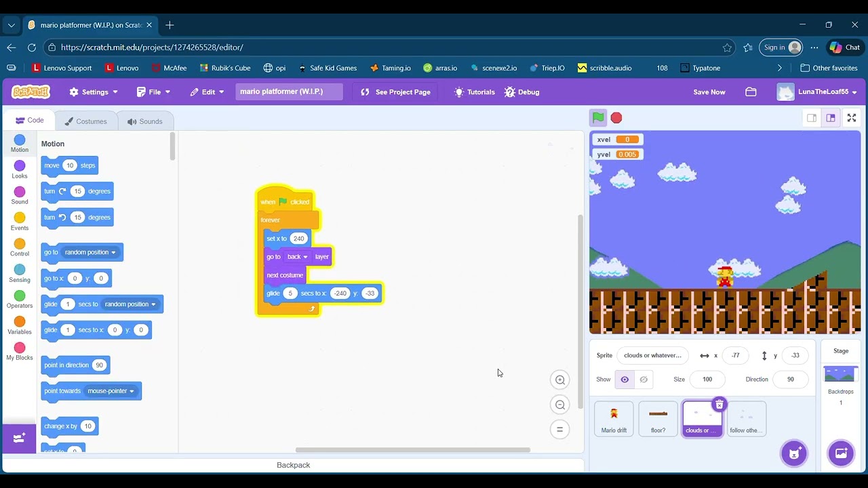The image size is (868, 488).
Task: Click the Scratch logo
Action: click(x=31, y=92)
